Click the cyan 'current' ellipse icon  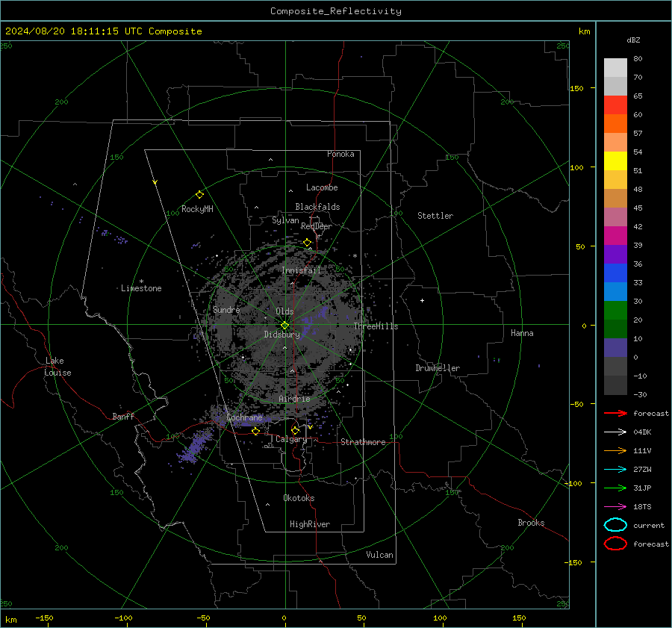615,525
